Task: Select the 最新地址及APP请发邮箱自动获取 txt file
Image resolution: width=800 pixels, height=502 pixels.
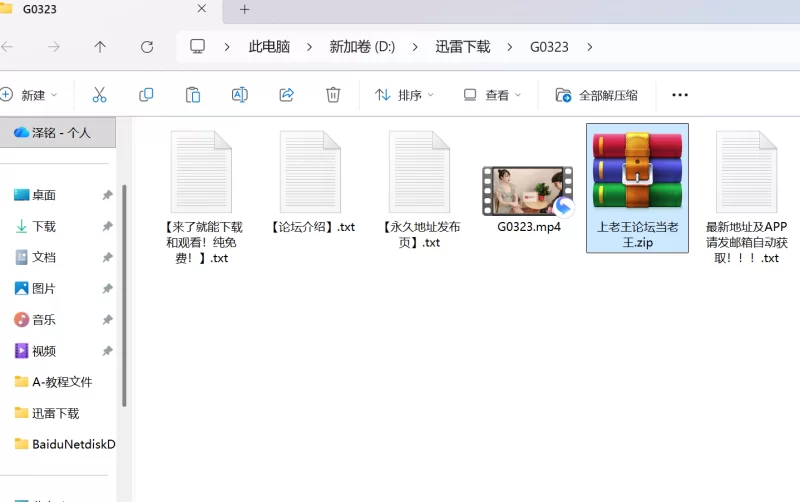Action: coord(746,197)
